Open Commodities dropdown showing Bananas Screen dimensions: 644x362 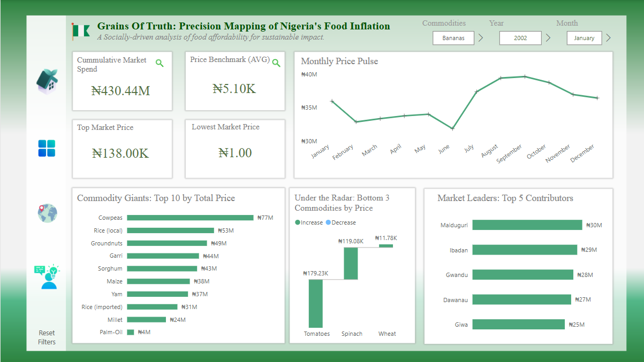pyautogui.click(x=453, y=38)
